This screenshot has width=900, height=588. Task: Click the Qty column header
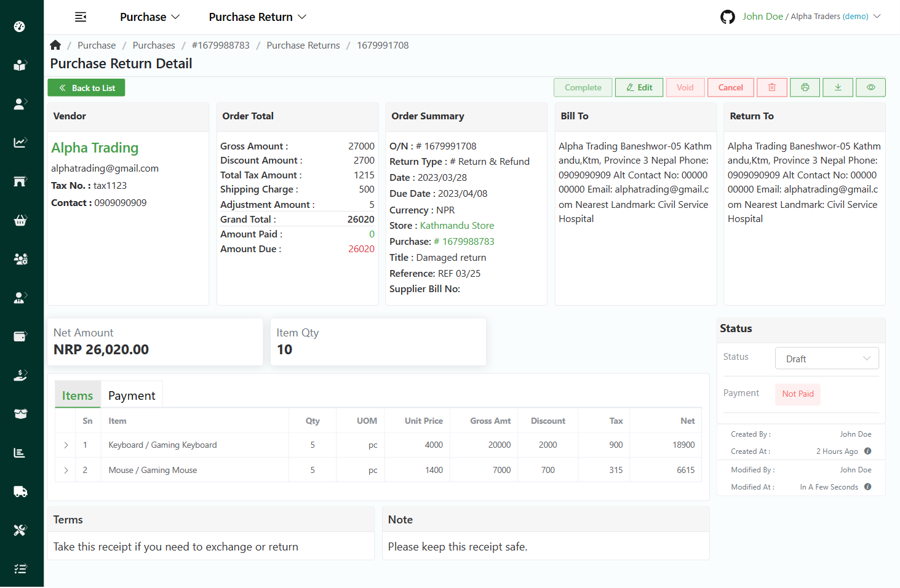[x=313, y=421]
